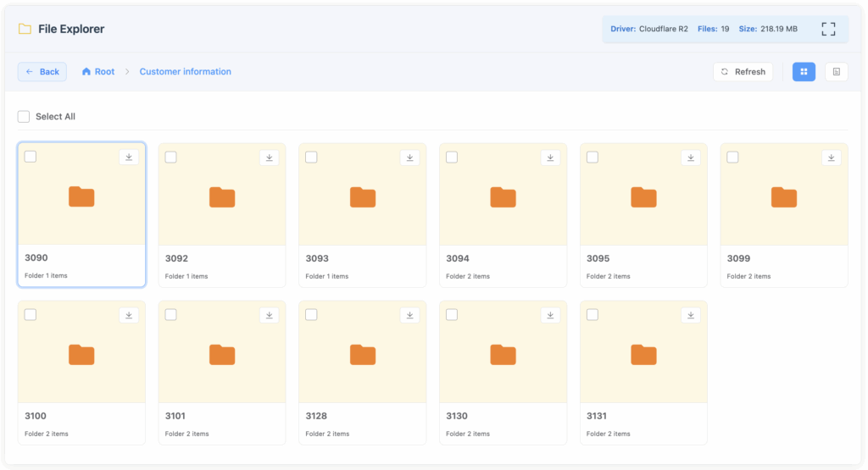868x470 pixels.
Task: Download folder 3090
Action: (129, 158)
